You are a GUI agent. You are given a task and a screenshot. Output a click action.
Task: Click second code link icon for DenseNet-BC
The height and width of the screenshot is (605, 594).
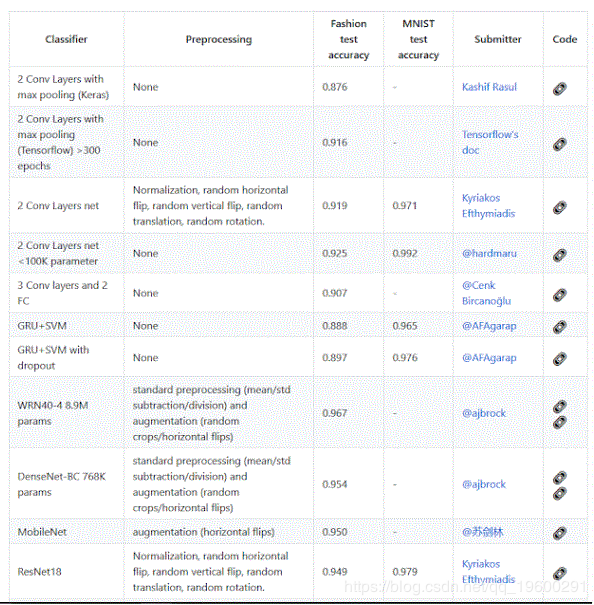point(560,493)
